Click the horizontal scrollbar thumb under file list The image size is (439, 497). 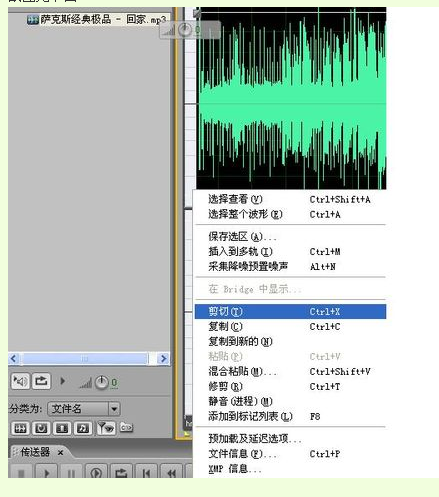tap(84, 359)
